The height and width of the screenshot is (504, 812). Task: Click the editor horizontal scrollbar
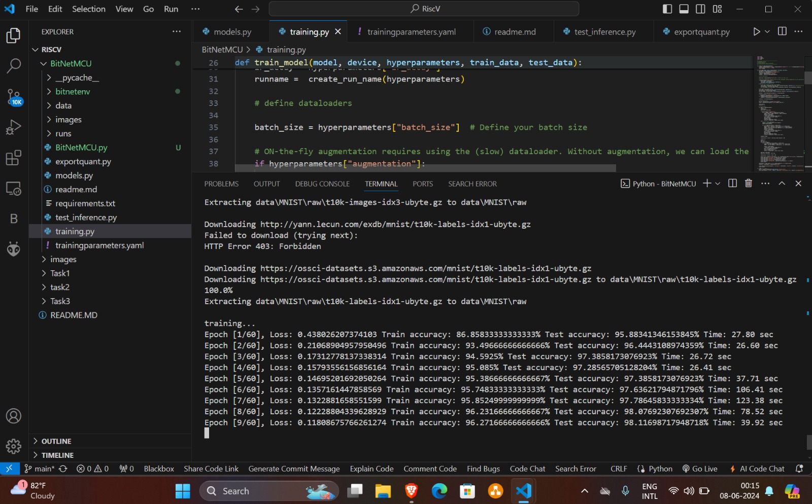tap(425, 168)
